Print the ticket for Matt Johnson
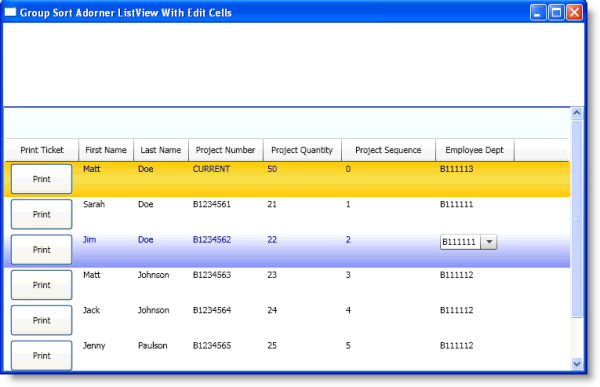Viewport: 600px width, 387px height. point(41,285)
